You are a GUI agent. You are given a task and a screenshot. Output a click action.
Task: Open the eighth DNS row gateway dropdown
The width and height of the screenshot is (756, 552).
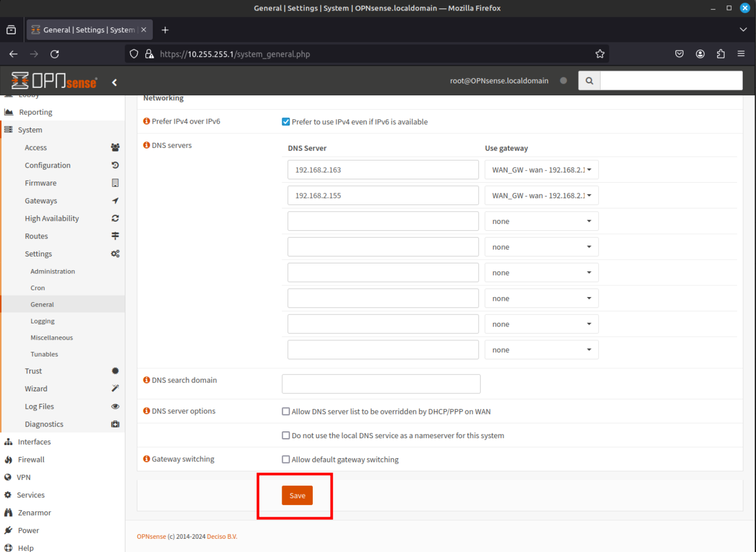click(x=542, y=350)
